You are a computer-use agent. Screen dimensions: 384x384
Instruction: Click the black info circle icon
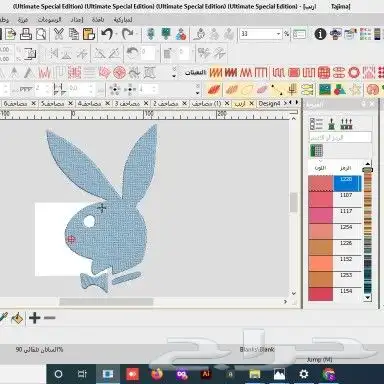(x=320, y=34)
